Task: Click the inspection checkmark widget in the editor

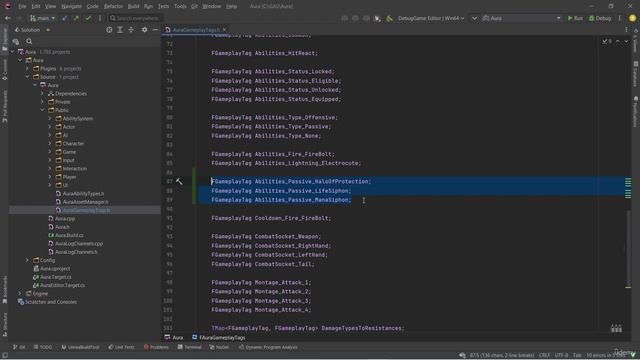Action: coord(607,41)
